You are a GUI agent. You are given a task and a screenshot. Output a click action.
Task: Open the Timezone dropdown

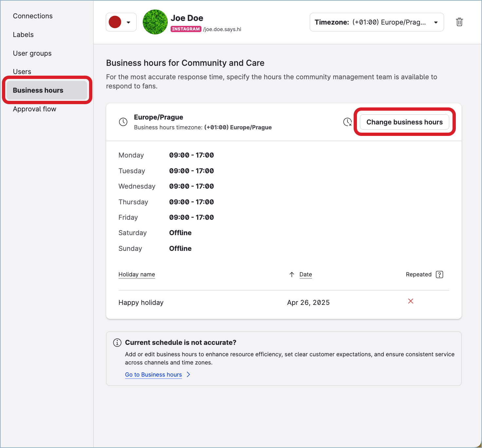tap(377, 22)
